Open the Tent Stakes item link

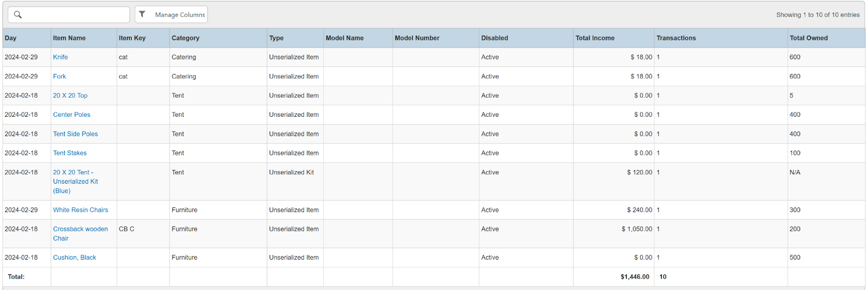(70, 153)
